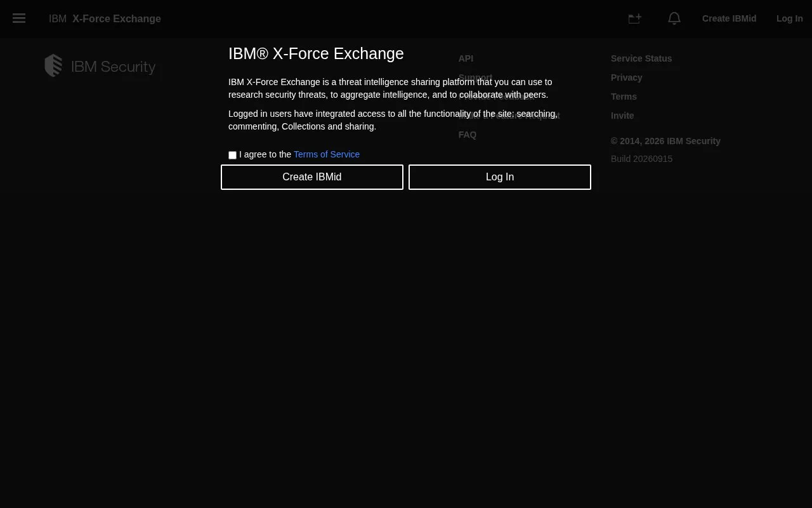
Task: Open the notifications bell
Action: (x=674, y=18)
